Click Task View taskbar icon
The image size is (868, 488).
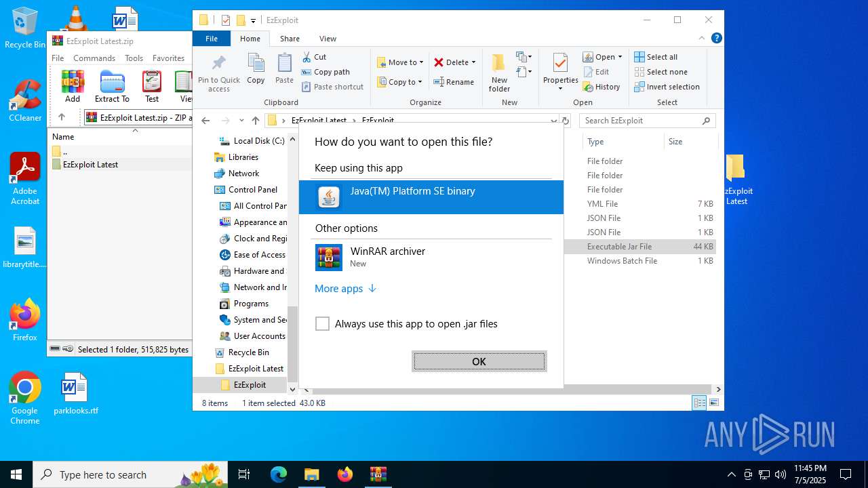tap(244, 474)
